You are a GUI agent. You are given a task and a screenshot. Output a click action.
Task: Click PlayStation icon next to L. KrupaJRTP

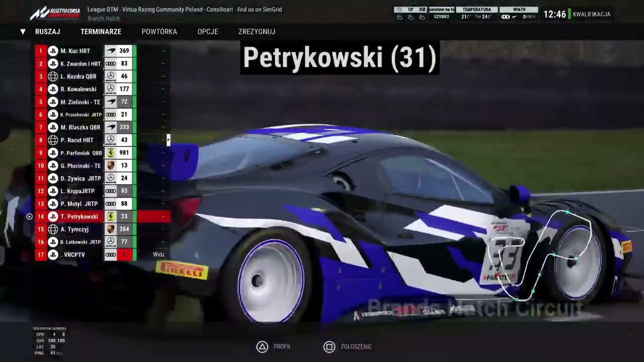coord(53,191)
